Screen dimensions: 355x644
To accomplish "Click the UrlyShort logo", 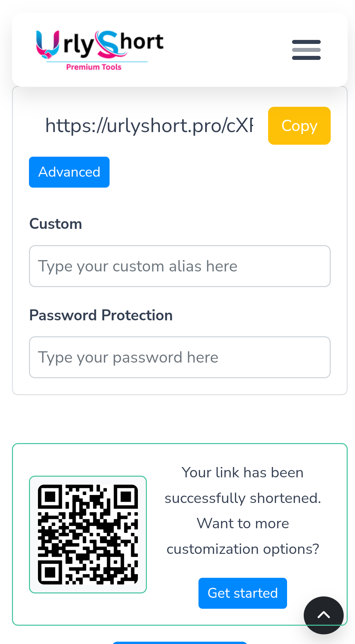I will point(100,50).
